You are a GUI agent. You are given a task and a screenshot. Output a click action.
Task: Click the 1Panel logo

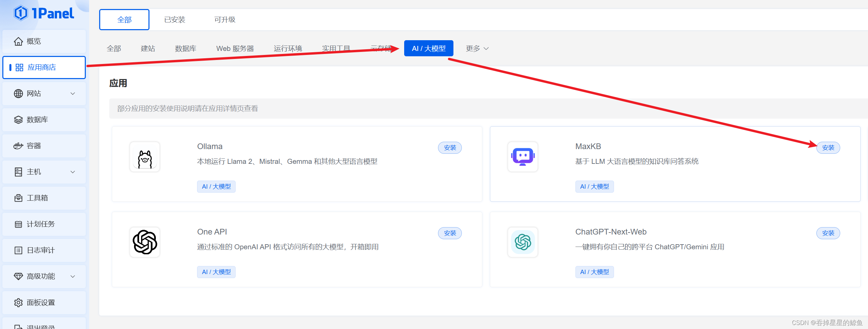pyautogui.click(x=44, y=13)
